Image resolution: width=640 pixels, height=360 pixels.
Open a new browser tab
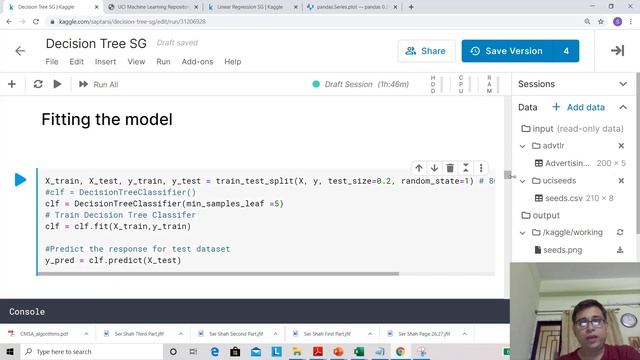point(411,7)
